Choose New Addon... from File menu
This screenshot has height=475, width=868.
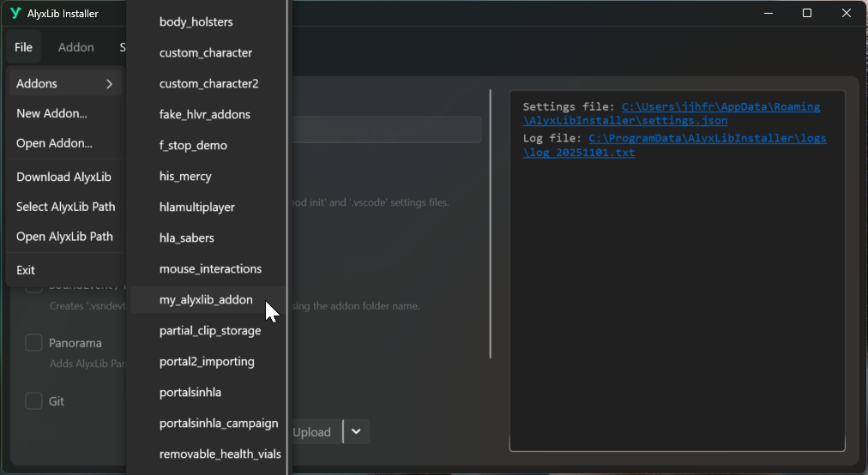coord(51,113)
